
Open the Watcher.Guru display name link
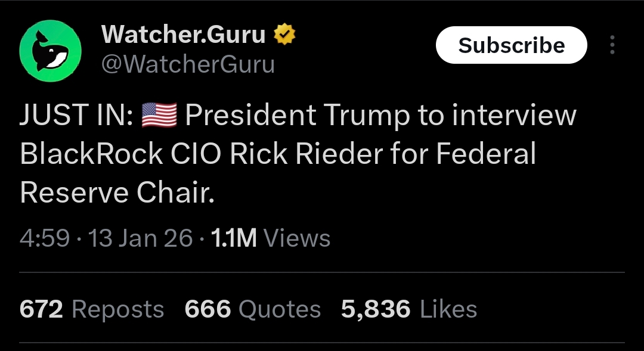(x=184, y=35)
